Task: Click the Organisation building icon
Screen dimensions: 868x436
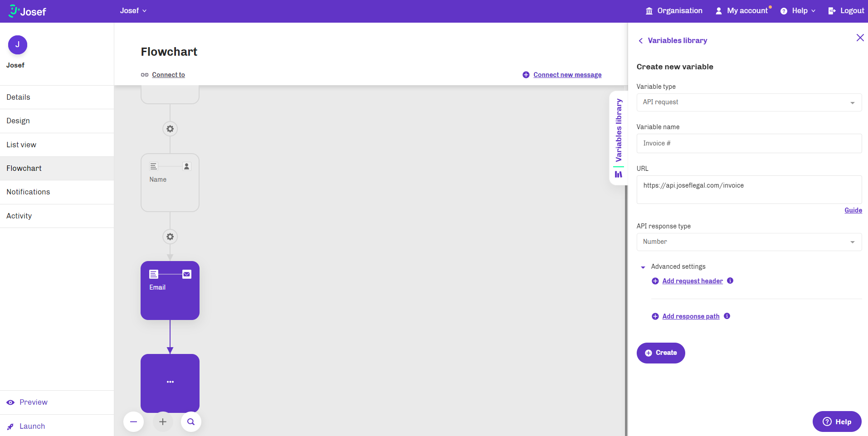Action: [649, 11]
